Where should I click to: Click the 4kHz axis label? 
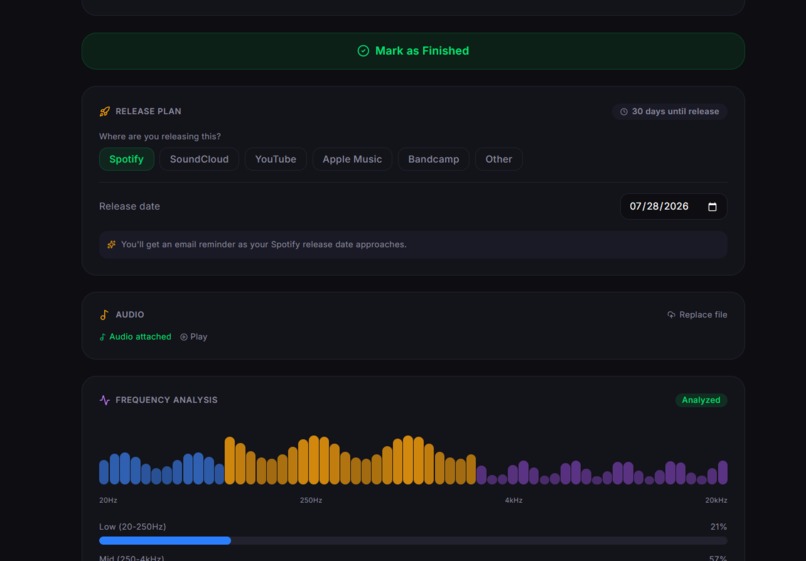[514, 500]
